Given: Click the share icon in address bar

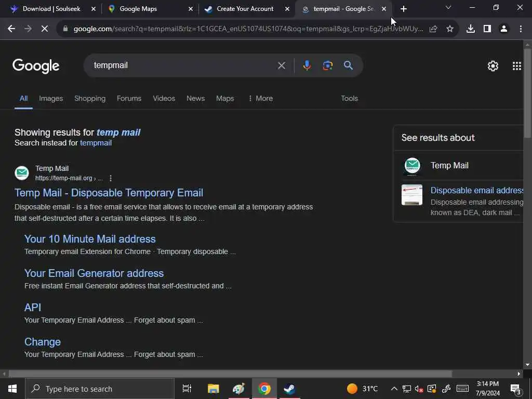Looking at the screenshot, I should [433, 29].
